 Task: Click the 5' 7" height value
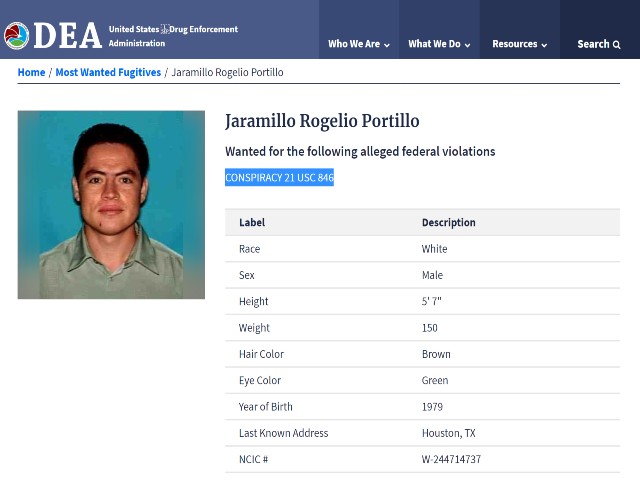coord(431,301)
